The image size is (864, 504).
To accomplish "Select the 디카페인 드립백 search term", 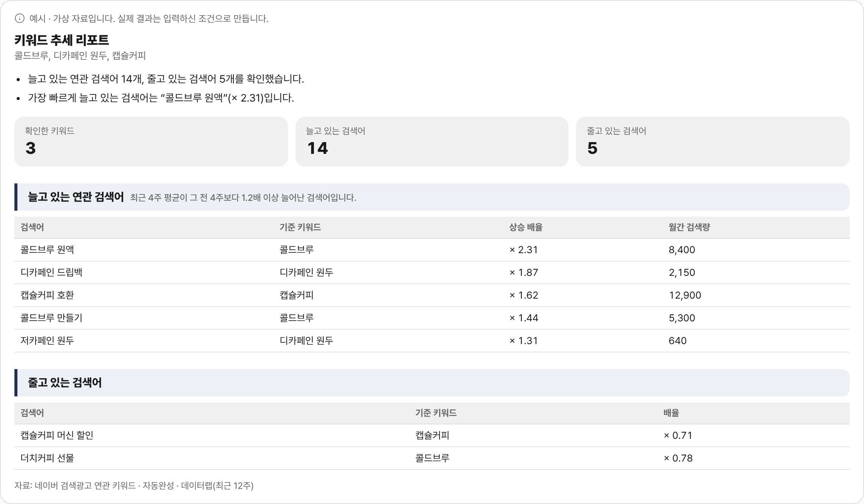I will 52,272.
